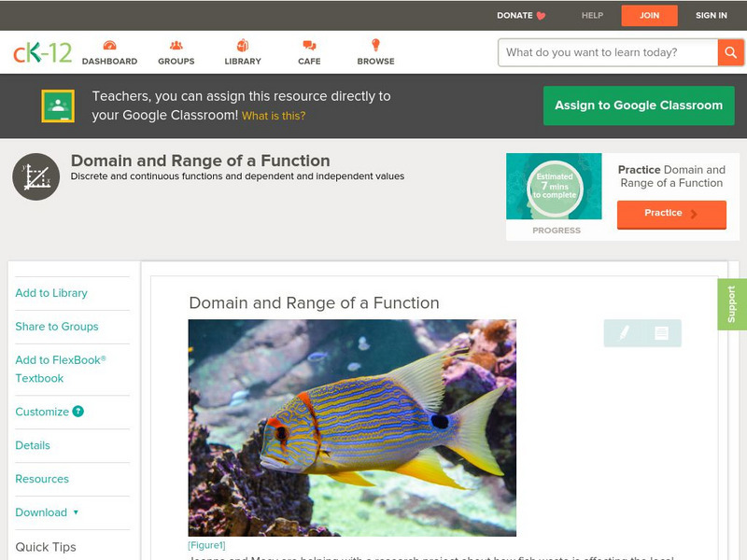
Task: Click the CK-12 logo
Action: tap(42, 52)
